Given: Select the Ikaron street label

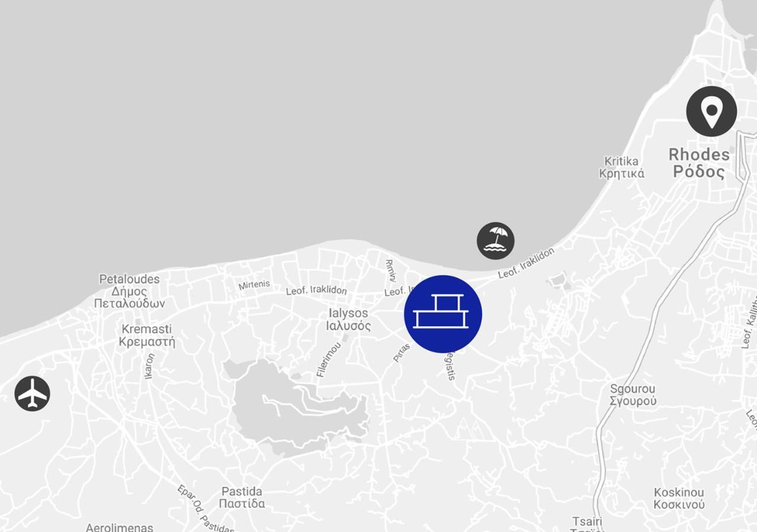Looking at the screenshot, I should click(149, 366).
